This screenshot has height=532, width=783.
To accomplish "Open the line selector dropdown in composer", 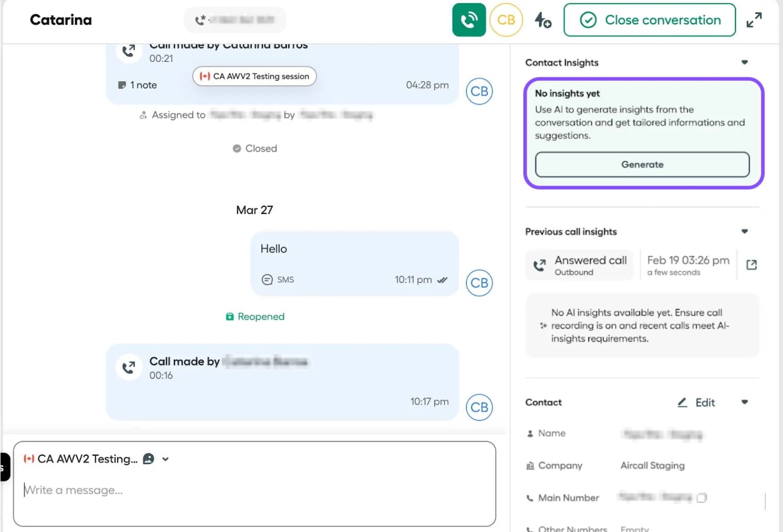I will 165,459.
